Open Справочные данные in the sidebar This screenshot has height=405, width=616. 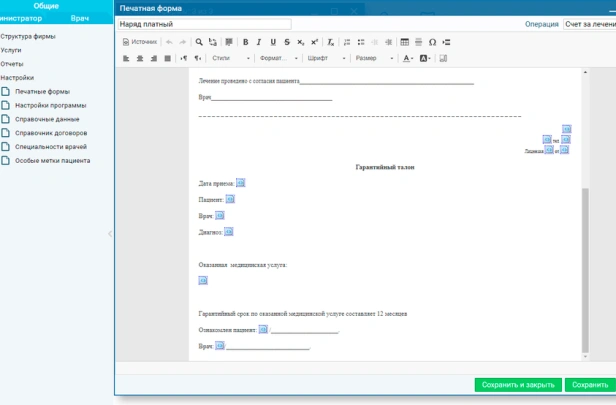50,119
